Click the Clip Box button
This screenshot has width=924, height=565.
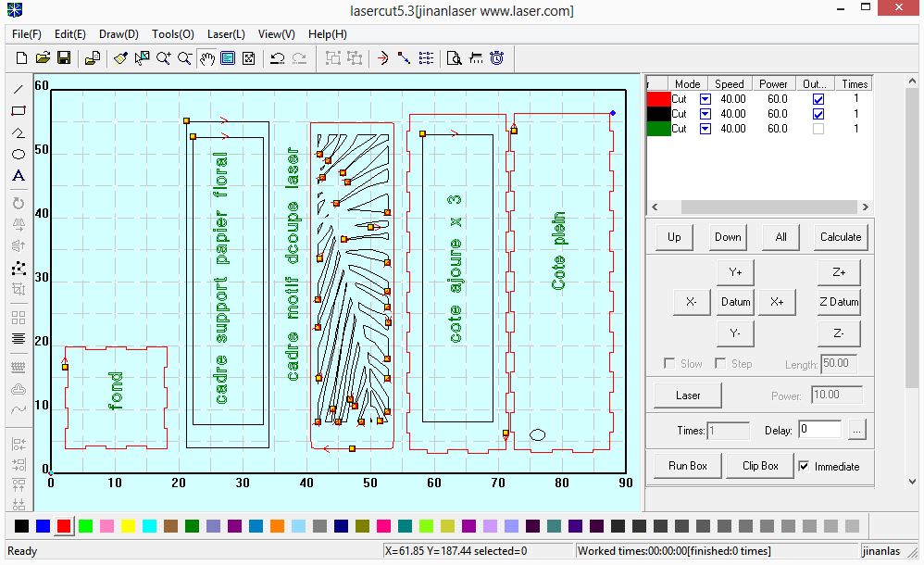760,466
